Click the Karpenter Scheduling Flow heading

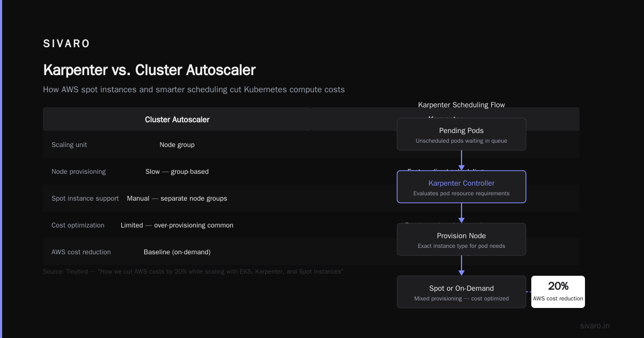(462, 105)
